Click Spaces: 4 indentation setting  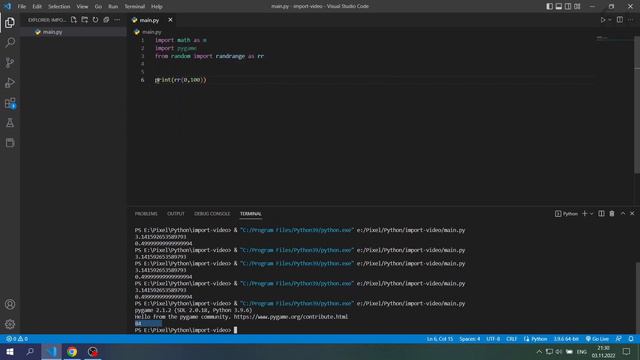tap(470, 339)
